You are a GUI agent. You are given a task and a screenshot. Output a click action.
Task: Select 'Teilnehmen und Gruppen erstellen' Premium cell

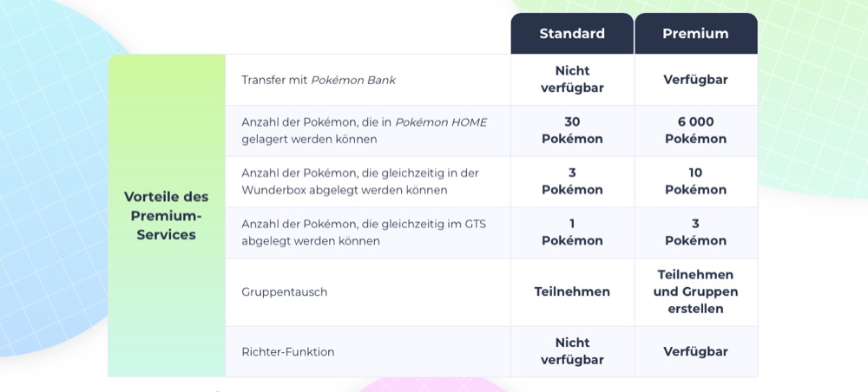695,292
